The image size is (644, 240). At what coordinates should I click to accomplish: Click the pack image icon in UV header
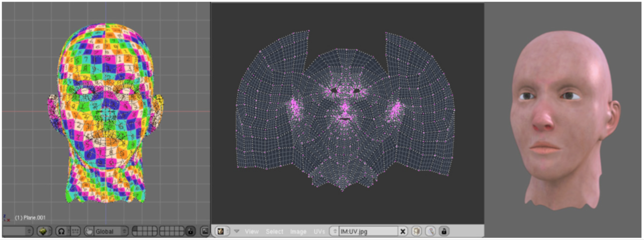click(416, 231)
